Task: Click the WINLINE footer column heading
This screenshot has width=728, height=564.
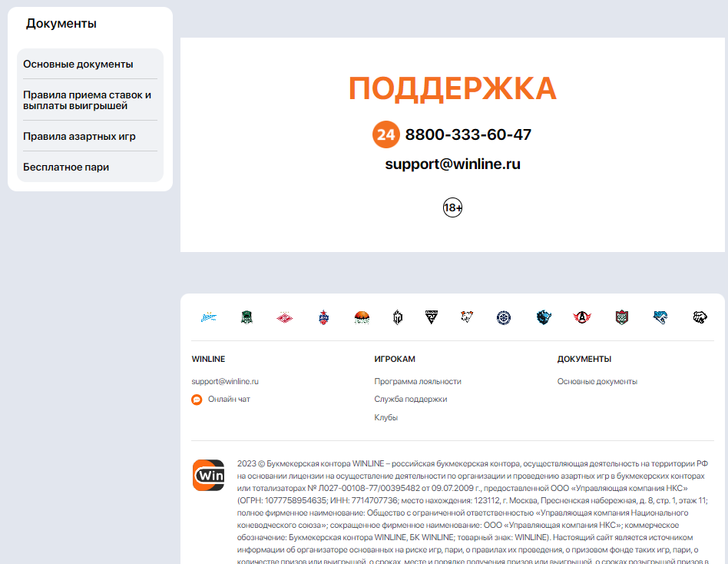Action: click(208, 359)
